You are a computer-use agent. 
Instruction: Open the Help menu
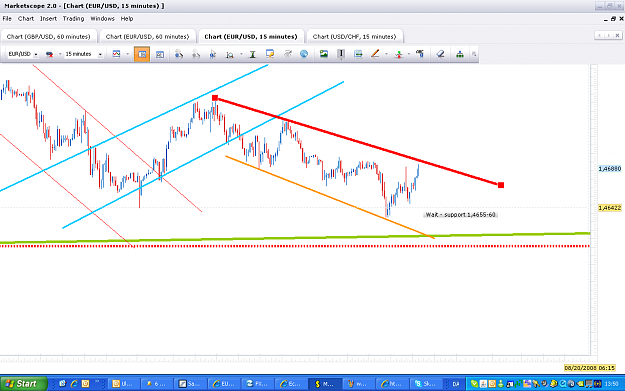pyautogui.click(x=127, y=19)
